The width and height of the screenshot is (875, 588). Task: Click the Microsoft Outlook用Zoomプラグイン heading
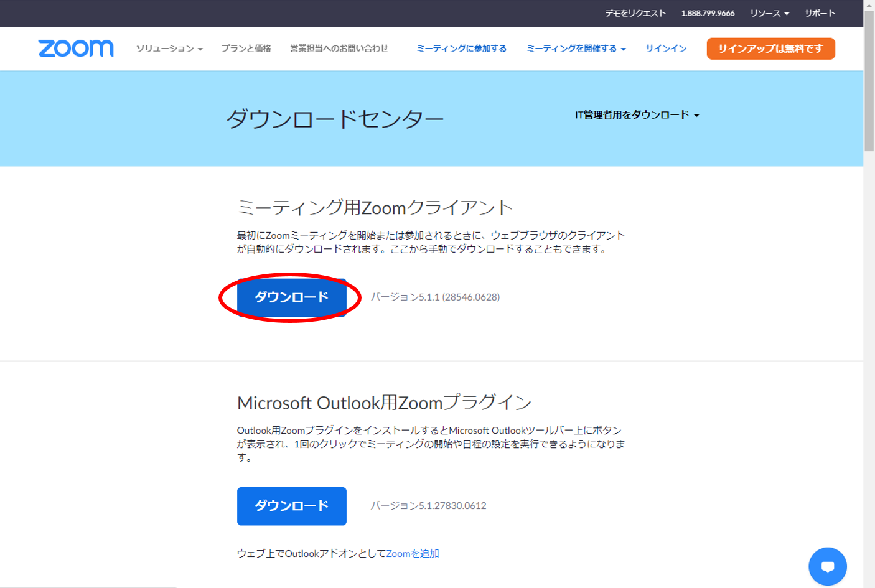384,403
